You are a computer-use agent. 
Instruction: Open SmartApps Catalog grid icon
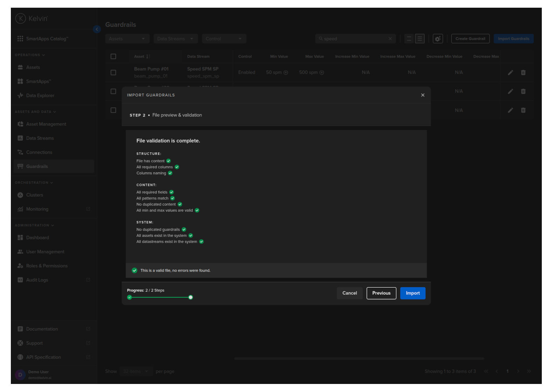20,39
